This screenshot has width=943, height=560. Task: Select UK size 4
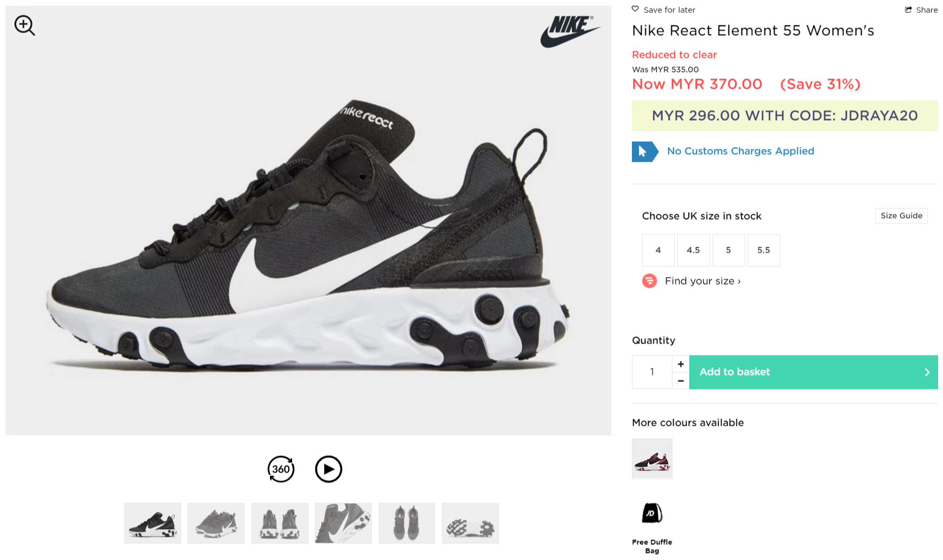coord(658,250)
